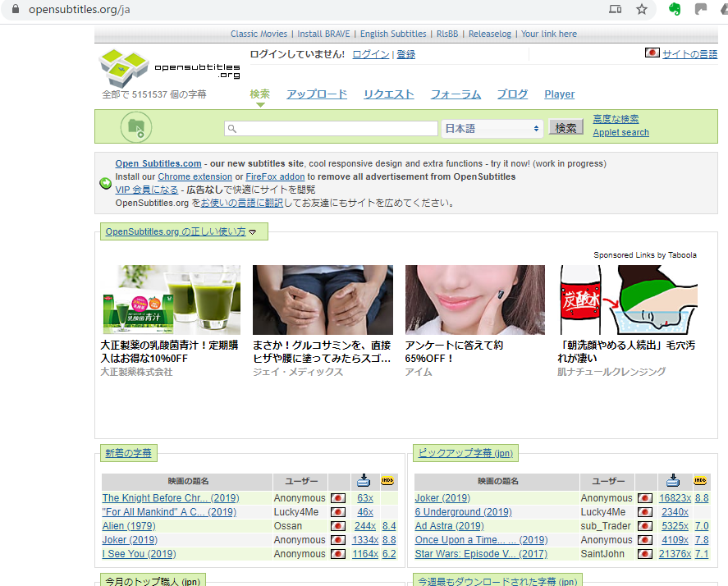This screenshot has width=728, height=586.
Task: Click the RlsBB top bar link
Action: click(x=447, y=34)
